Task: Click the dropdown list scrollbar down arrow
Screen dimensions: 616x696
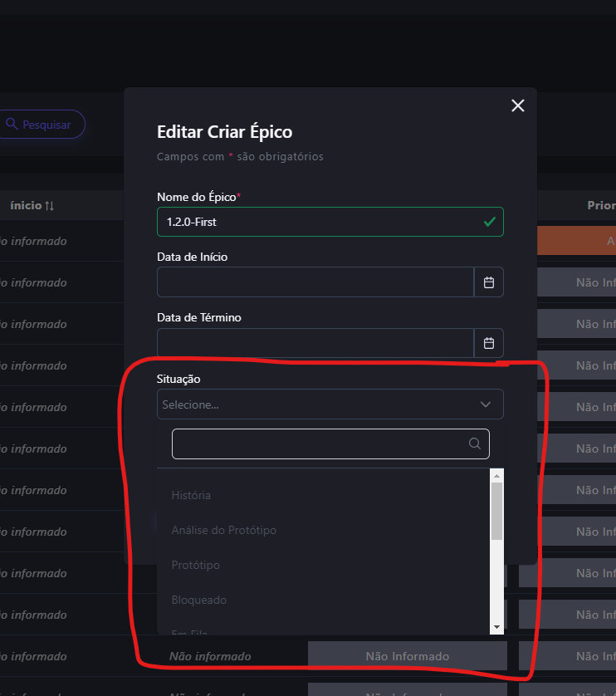Action: click(x=497, y=627)
